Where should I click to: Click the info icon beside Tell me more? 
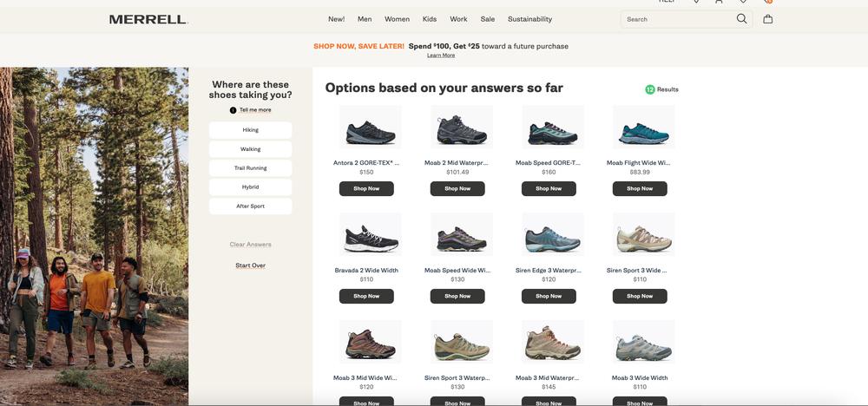[x=233, y=110]
